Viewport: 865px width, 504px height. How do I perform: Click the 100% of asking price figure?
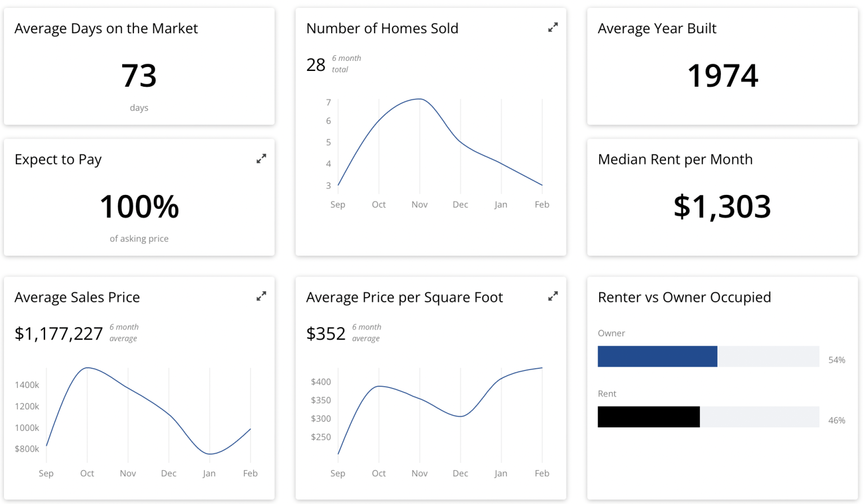[139, 206]
